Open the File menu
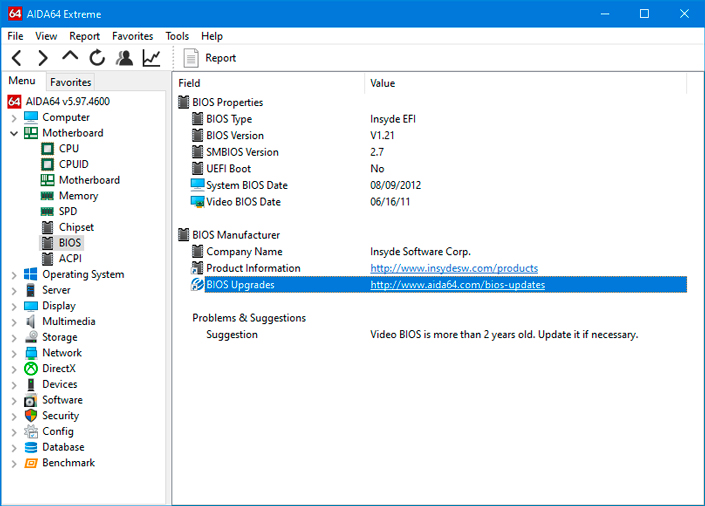Image resolution: width=705 pixels, height=506 pixels. coord(15,36)
